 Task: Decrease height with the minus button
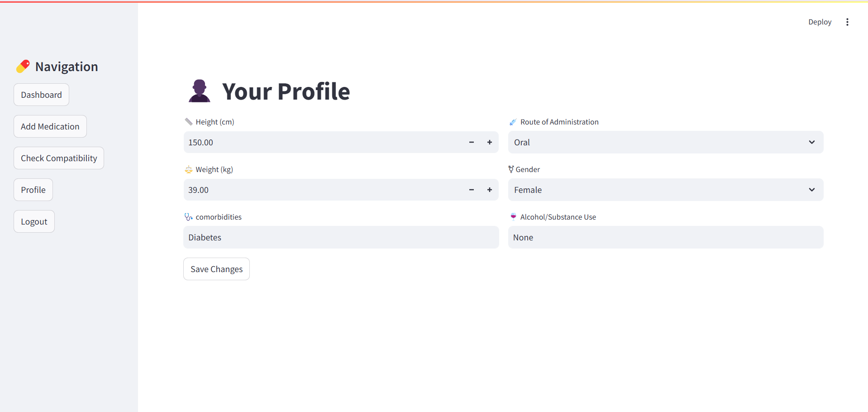click(x=471, y=142)
